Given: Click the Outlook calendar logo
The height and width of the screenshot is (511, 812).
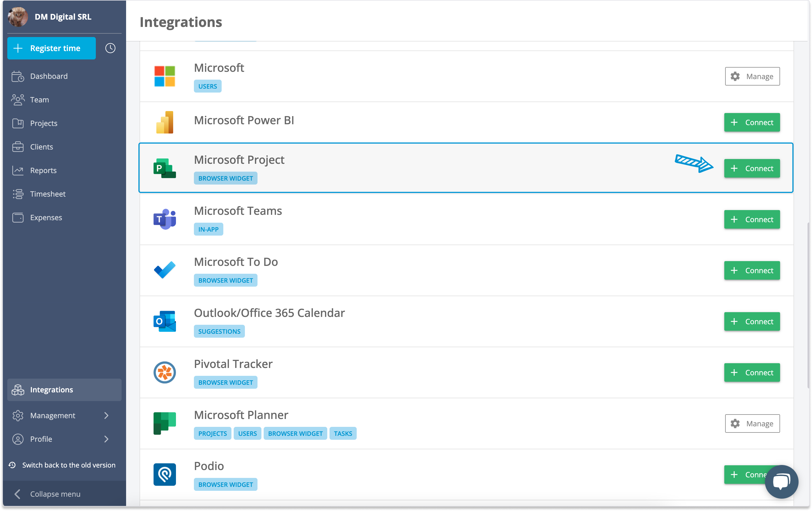Looking at the screenshot, I should [x=164, y=321].
